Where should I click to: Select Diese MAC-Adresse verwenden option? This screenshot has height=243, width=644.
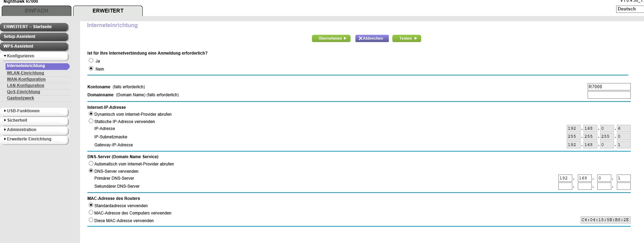91,220
